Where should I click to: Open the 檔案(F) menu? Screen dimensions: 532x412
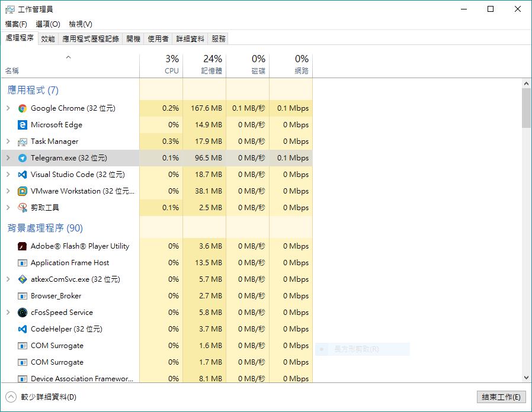click(x=16, y=24)
